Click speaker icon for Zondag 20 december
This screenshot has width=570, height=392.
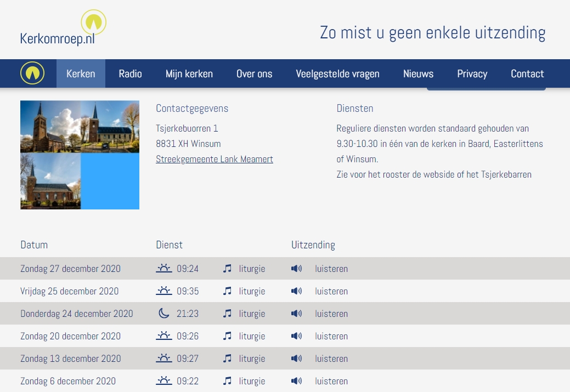click(x=297, y=336)
